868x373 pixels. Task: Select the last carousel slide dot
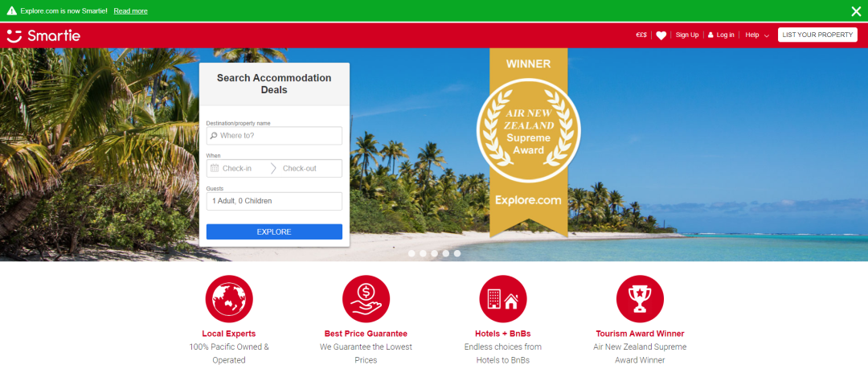coord(457,253)
